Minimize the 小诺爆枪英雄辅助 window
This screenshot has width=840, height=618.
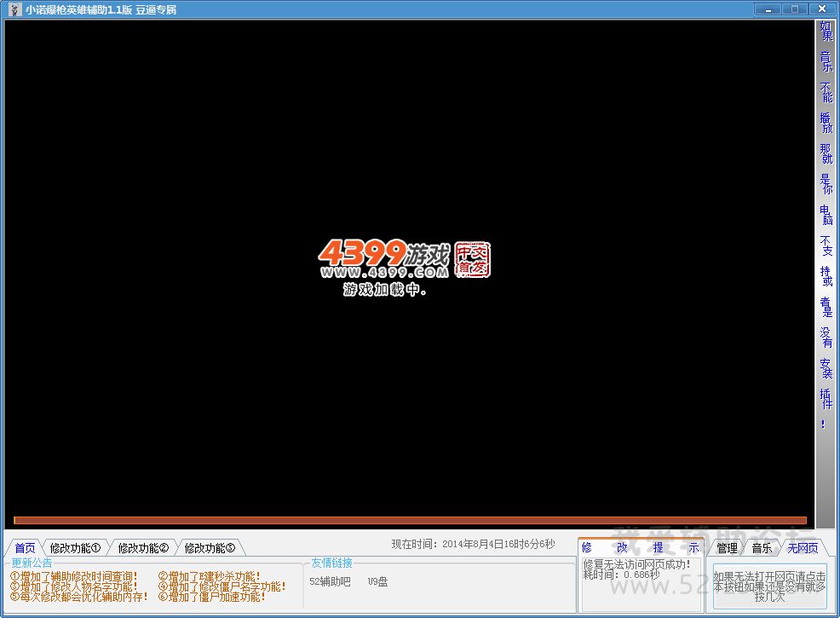(x=768, y=9)
